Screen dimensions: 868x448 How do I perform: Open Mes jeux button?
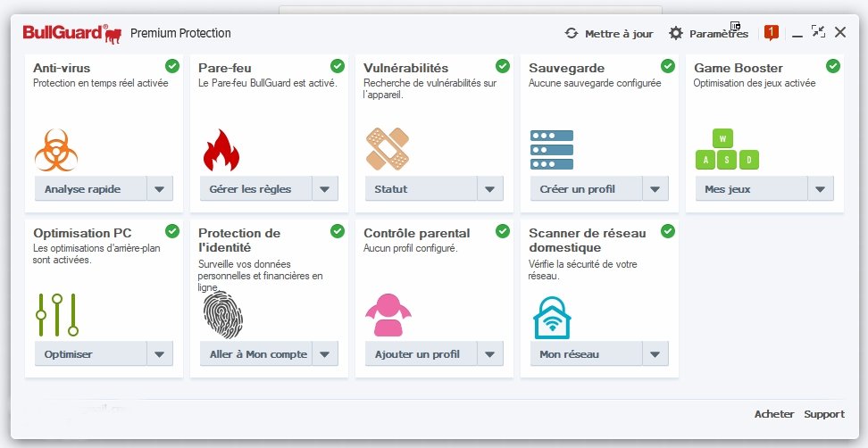(751, 188)
